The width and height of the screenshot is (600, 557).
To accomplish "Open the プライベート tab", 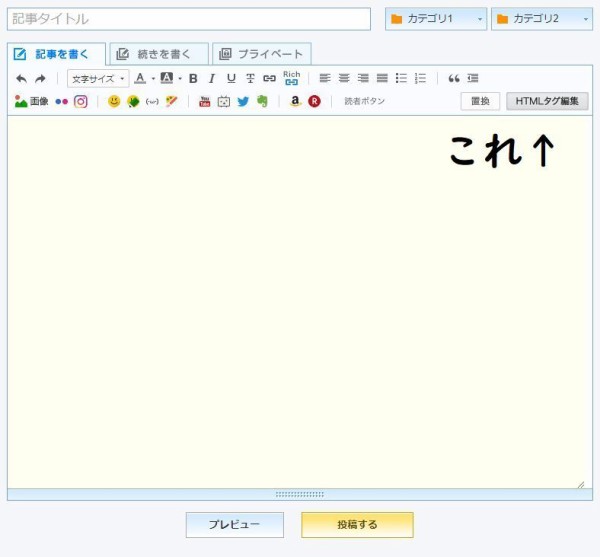I will (x=262, y=54).
